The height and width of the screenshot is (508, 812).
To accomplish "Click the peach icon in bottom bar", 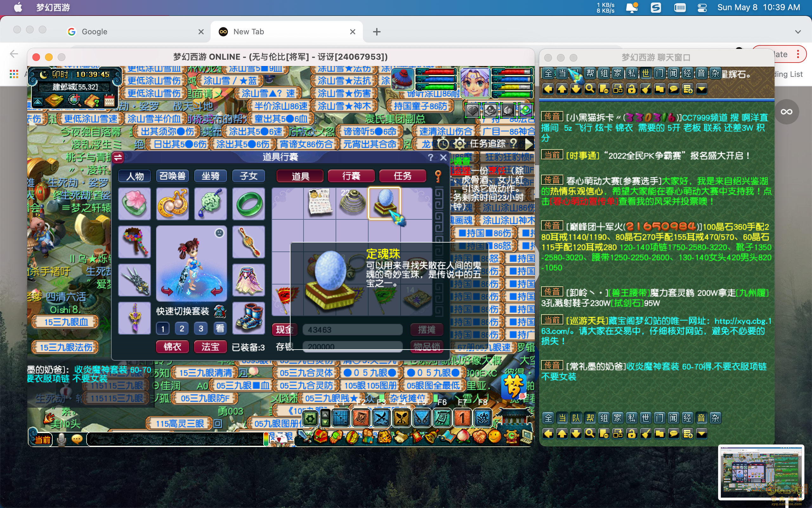I will 464,436.
